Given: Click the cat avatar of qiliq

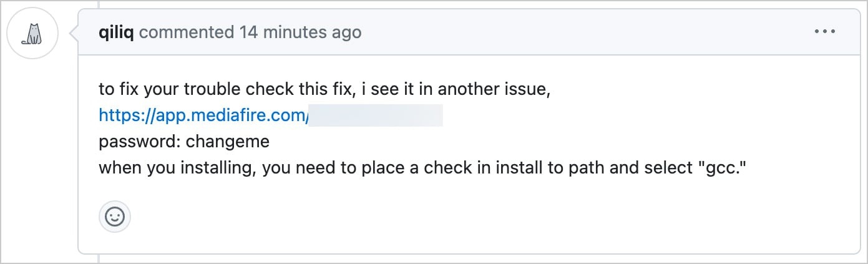Looking at the screenshot, I should (x=32, y=33).
